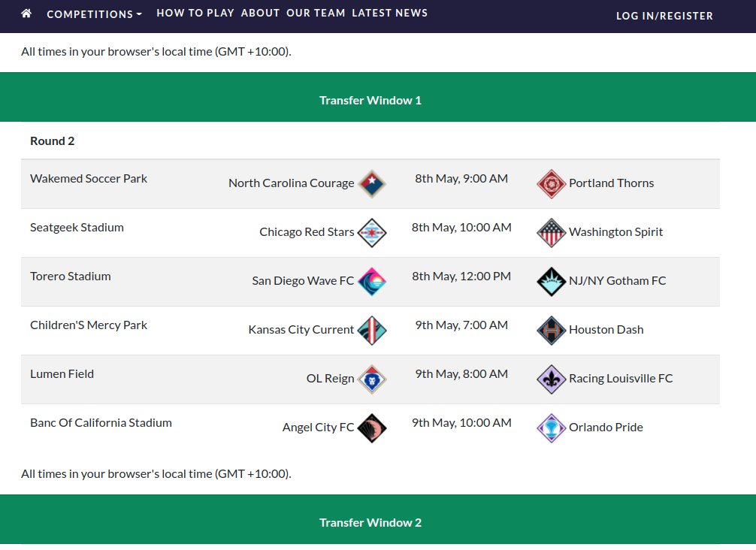Select Orlando Pride team name
This screenshot has height=550, width=756.
pos(606,427)
